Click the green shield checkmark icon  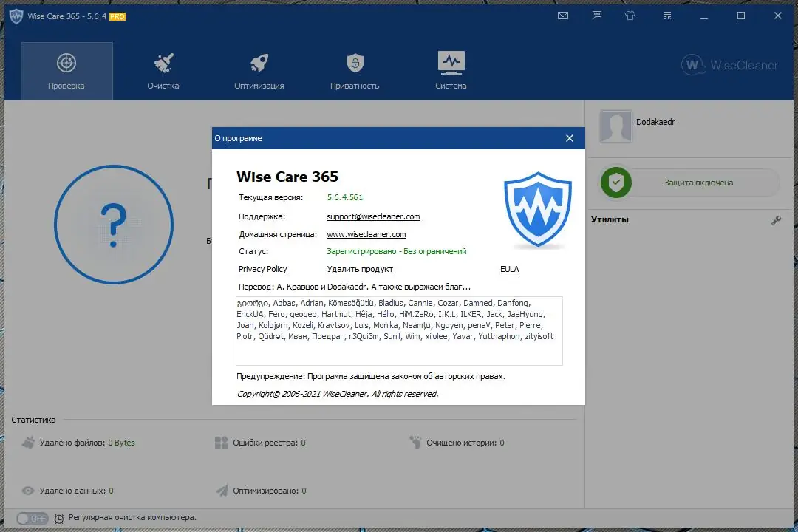(615, 183)
